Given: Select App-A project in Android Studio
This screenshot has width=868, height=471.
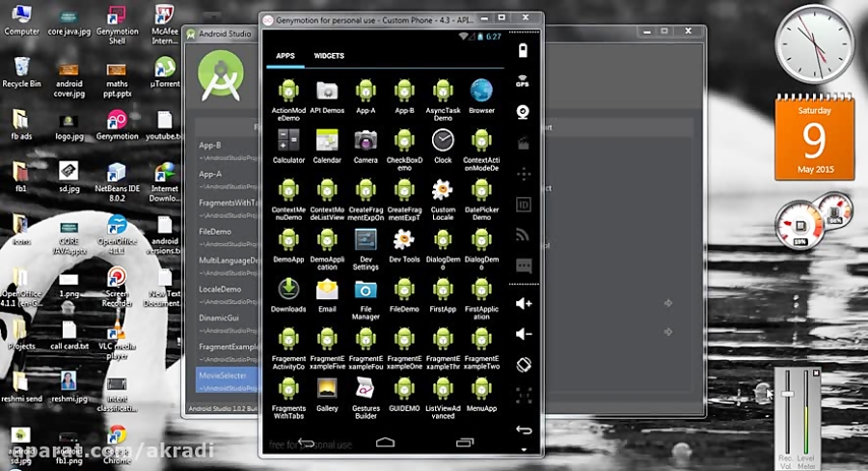Looking at the screenshot, I should [x=227, y=180].
